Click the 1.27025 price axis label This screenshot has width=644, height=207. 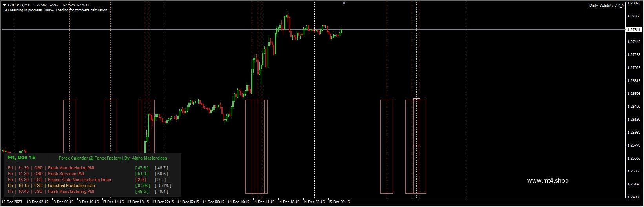click(x=634, y=68)
